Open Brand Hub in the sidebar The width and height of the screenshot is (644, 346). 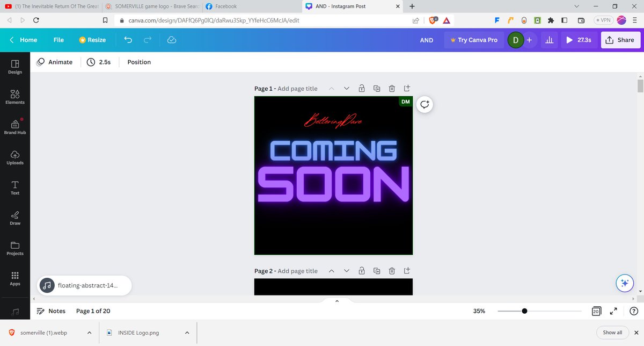(15, 127)
